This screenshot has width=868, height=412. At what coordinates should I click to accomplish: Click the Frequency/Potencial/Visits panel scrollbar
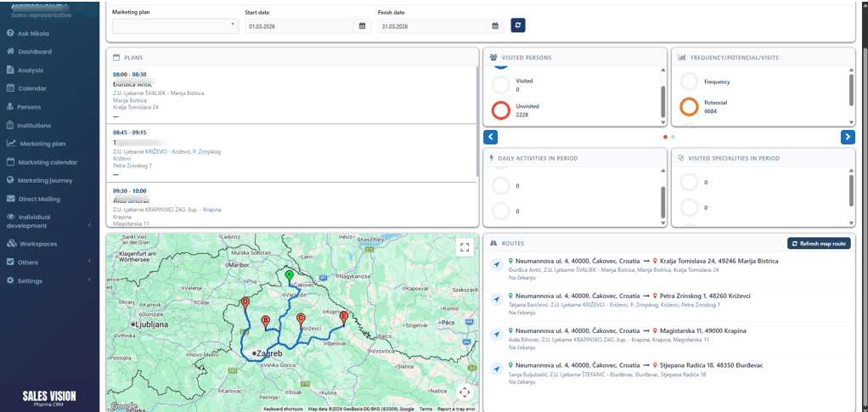click(851, 89)
